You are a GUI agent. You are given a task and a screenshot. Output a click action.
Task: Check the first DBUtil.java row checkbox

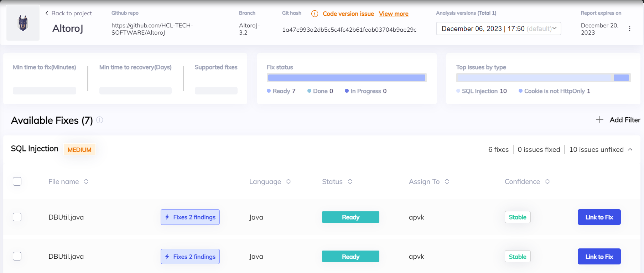coord(17,217)
